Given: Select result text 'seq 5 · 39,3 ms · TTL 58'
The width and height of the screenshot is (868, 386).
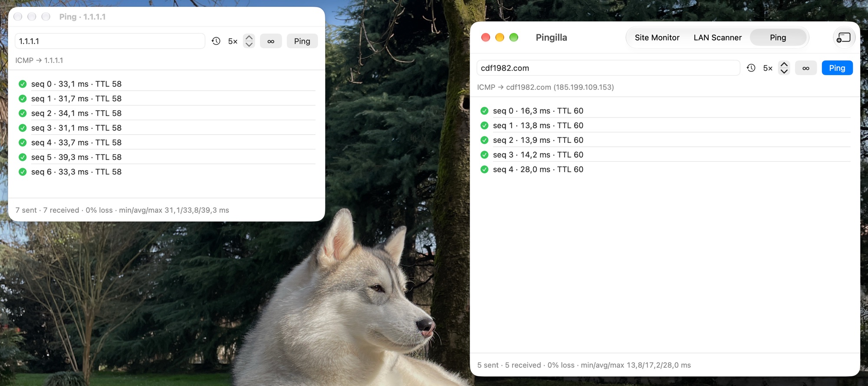Looking at the screenshot, I should 76,157.
